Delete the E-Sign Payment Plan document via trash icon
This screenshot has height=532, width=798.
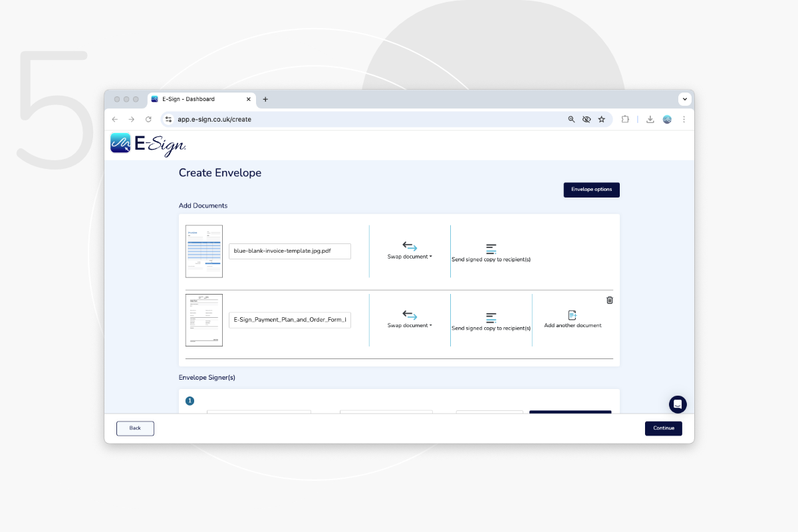point(610,300)
